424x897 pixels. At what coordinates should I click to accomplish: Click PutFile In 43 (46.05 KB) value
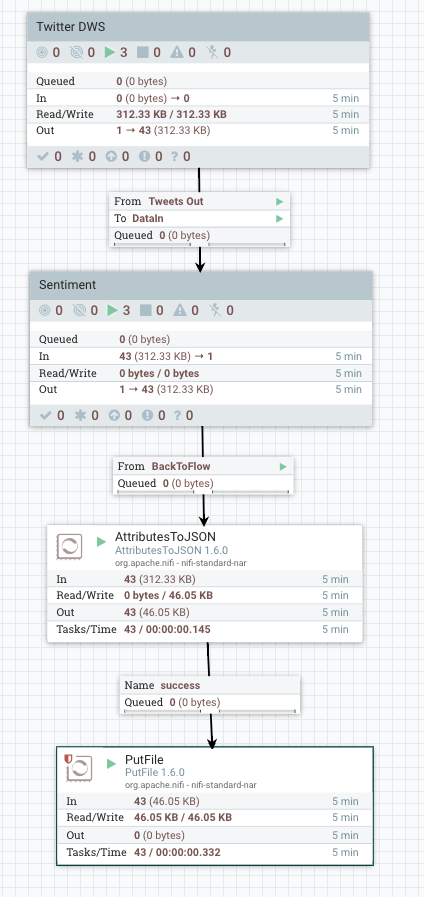(167, 801)
